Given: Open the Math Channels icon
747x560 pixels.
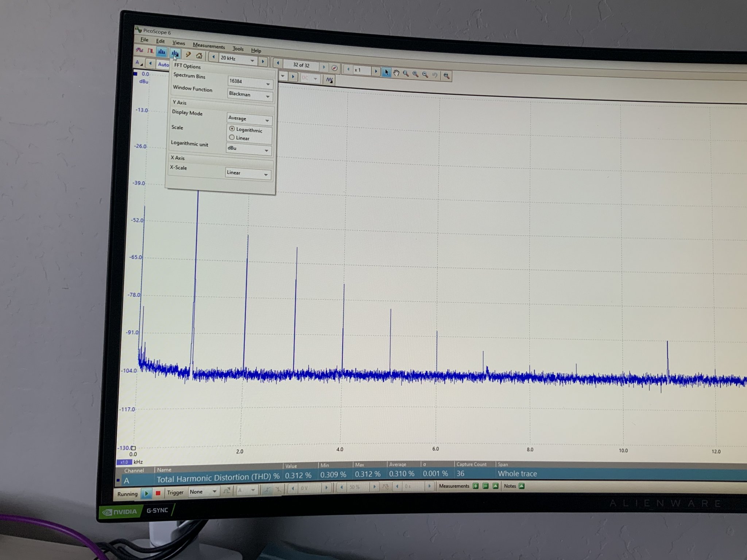Looking at the screenshot, I should coord(329,79).
